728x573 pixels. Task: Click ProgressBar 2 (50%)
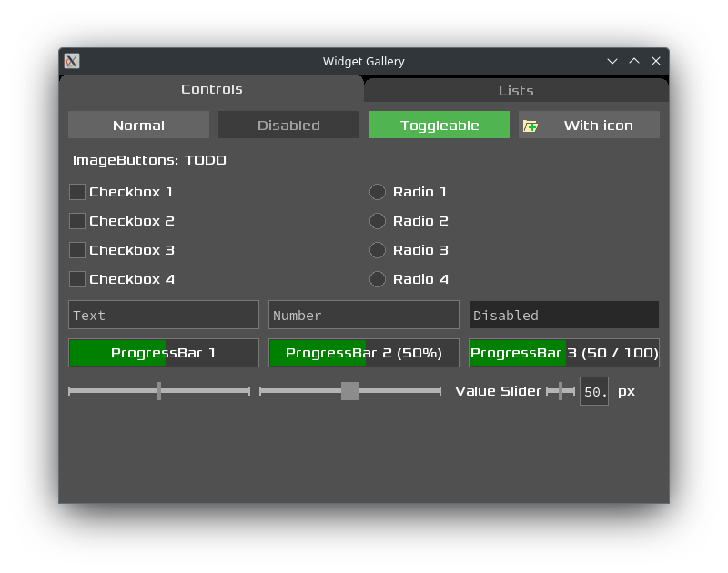363,353
